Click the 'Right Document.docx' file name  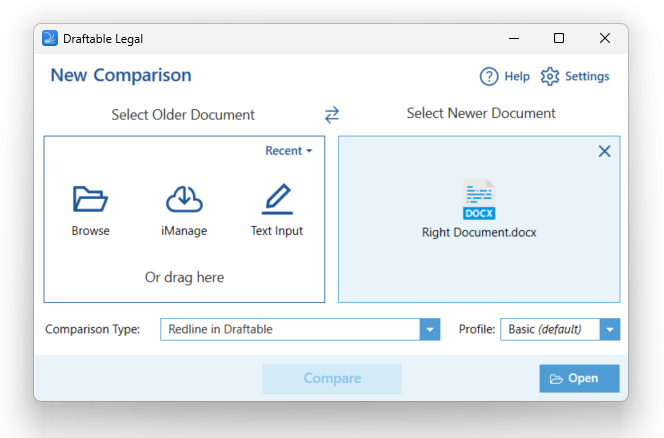[x=479, y=233]
